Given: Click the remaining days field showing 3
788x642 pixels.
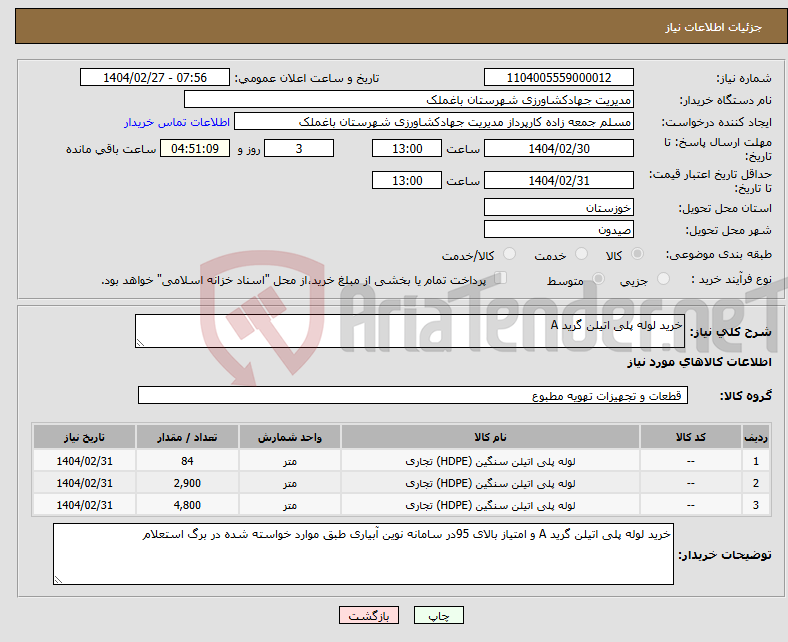Looking at the screenshot, I should point(299,149).
